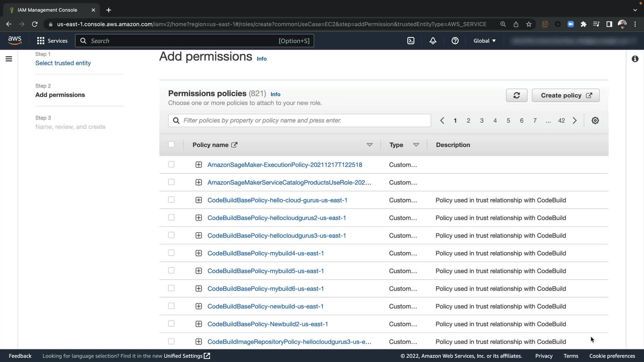This screenshot has width=644, height=362.
Task: Open CodeBuildBasePolicy-newbuild-us-east-1 policy link
Action: pyautogui.click(x=265, y=306)
